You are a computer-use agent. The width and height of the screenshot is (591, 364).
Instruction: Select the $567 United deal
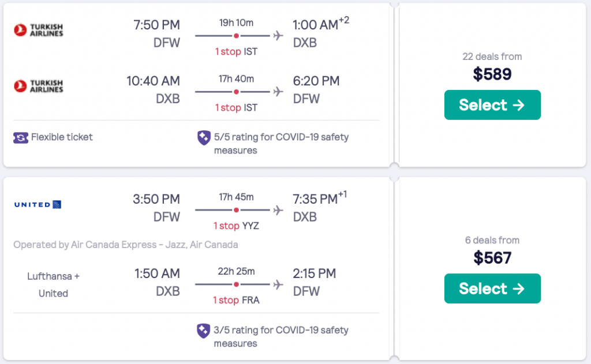[x=492, y=288]
